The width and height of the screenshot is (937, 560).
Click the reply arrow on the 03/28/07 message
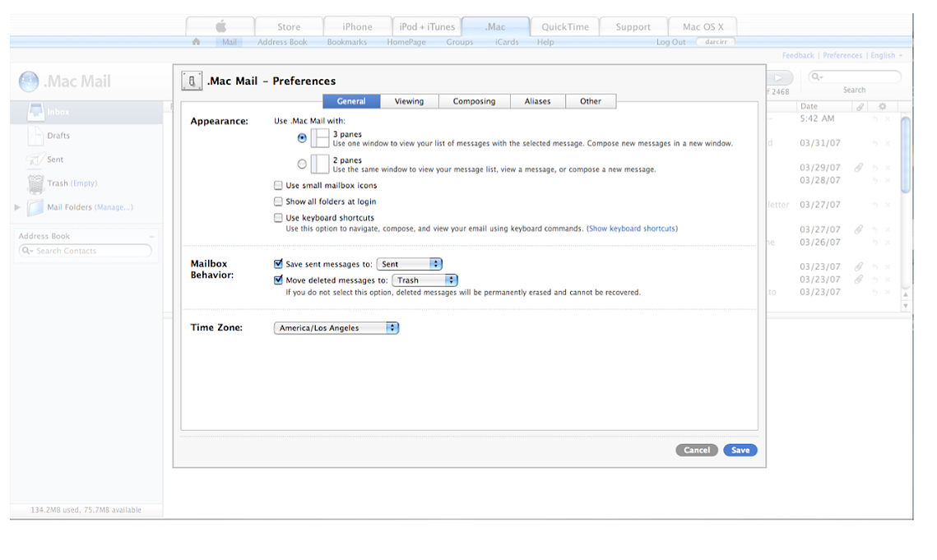coord(874,180)
